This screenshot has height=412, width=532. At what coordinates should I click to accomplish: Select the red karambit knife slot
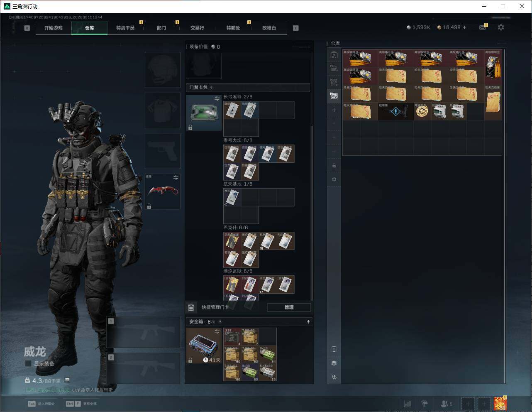click(x=162, y=191)
